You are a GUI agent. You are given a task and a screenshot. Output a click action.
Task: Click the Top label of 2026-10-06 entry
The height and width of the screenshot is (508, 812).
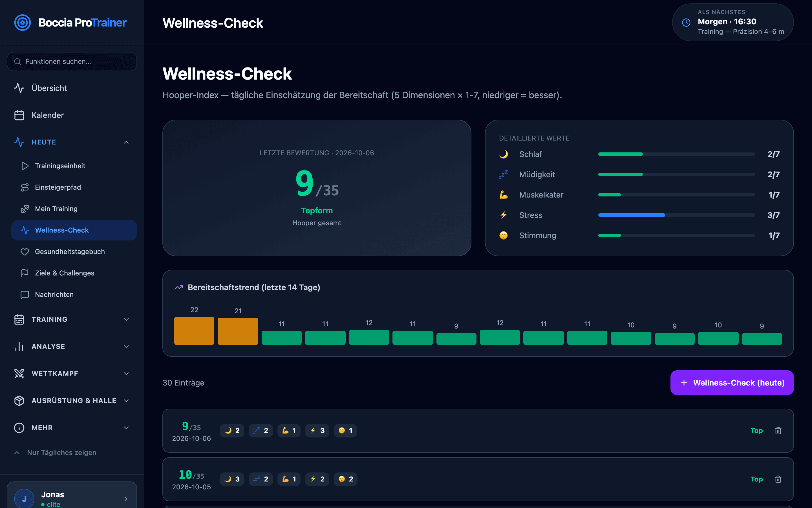point(757,431)
